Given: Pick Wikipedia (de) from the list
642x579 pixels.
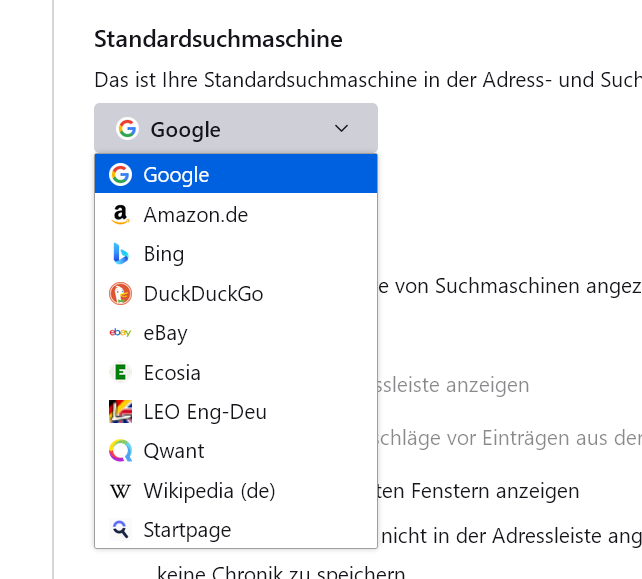Looking at the screenshot, I should tap(209, 491).
